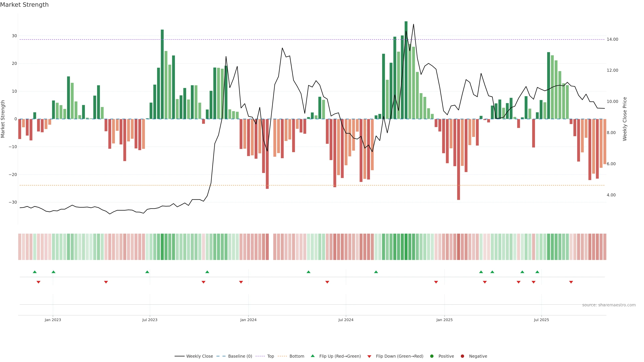Click the Jul 2025 x-axis label
Screen dimensions: 644x362
click(x=541, y=320)
